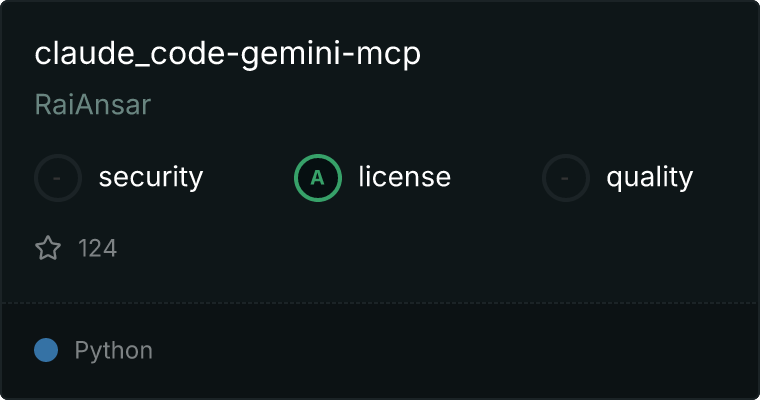Click the green A license grade badge
Image resolution: width=760 pixels, height=400 pixels.
(x=318, y=178)
